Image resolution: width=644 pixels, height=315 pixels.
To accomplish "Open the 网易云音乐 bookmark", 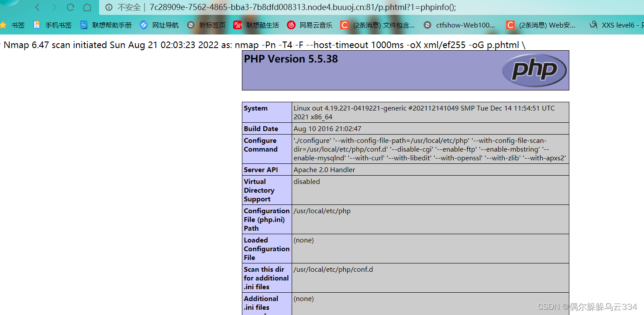I will click(315, 25).
